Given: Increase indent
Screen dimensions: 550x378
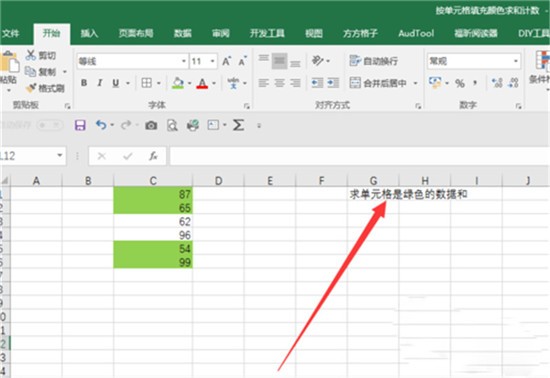Looking at the screenshot, I should [x=333, y=83].
